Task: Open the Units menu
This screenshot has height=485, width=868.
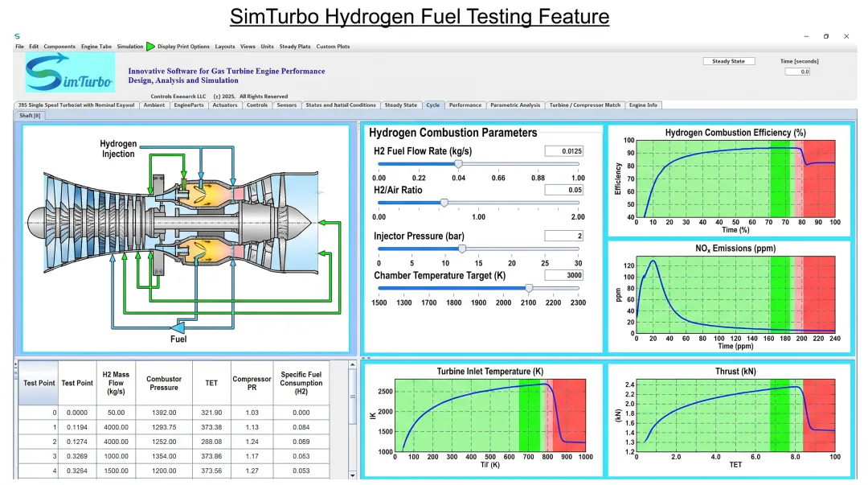Action: click(x=267, y=47)
